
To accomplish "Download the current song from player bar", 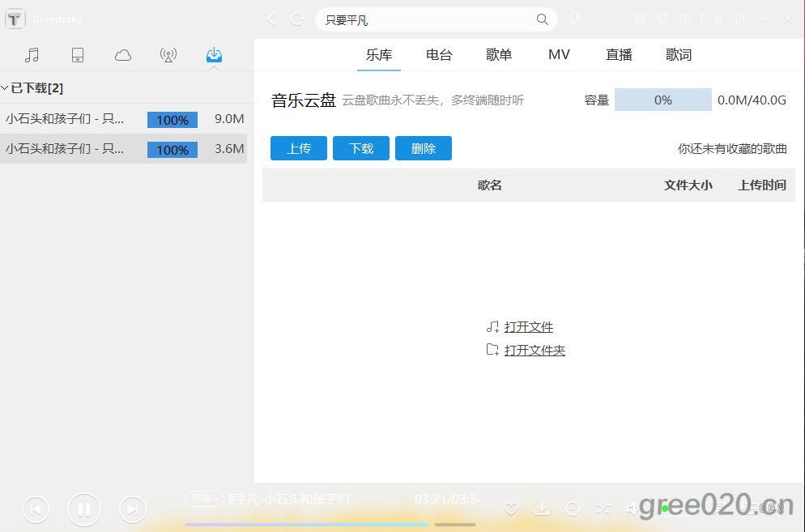I will tap(542, 509).
